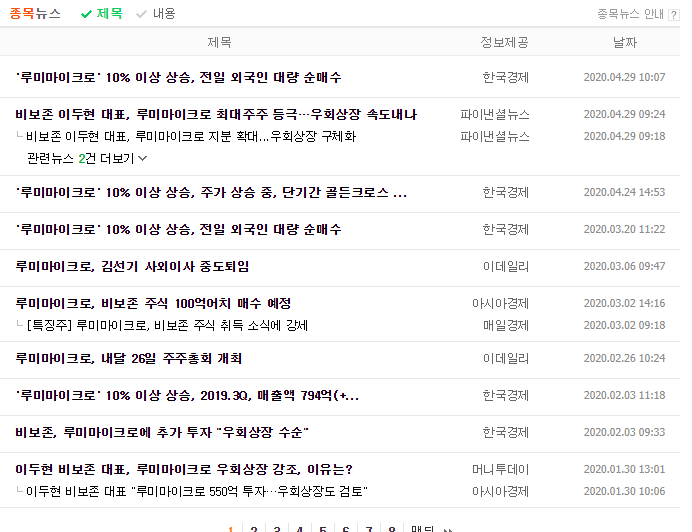Click date 2020.03.06 09:47
Viewport: 692px width, 532px height.
point(624,266)
